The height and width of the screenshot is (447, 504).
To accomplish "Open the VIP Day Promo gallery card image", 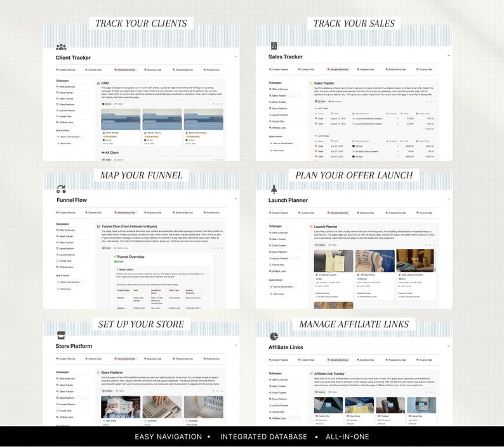I will [375, 261].
